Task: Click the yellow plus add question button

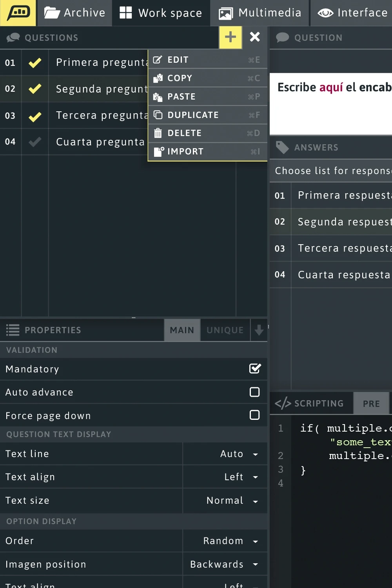Action: [x=230, y=37]
